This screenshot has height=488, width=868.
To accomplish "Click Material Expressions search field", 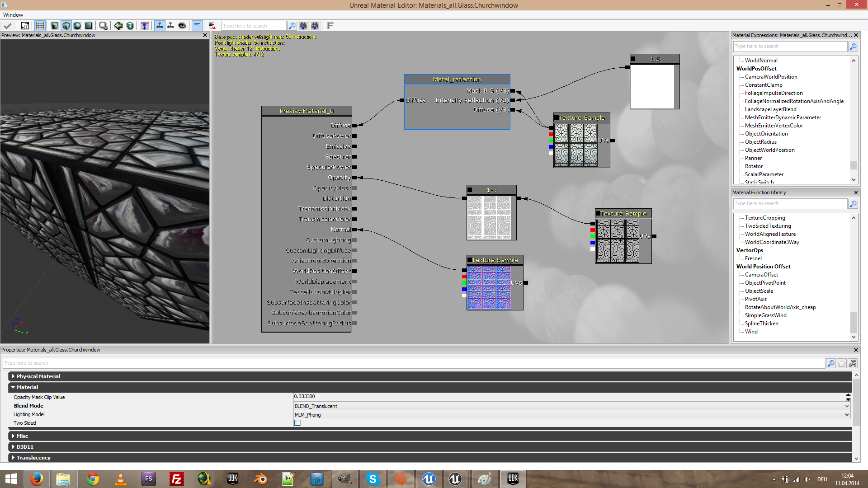I will (790, 46).
